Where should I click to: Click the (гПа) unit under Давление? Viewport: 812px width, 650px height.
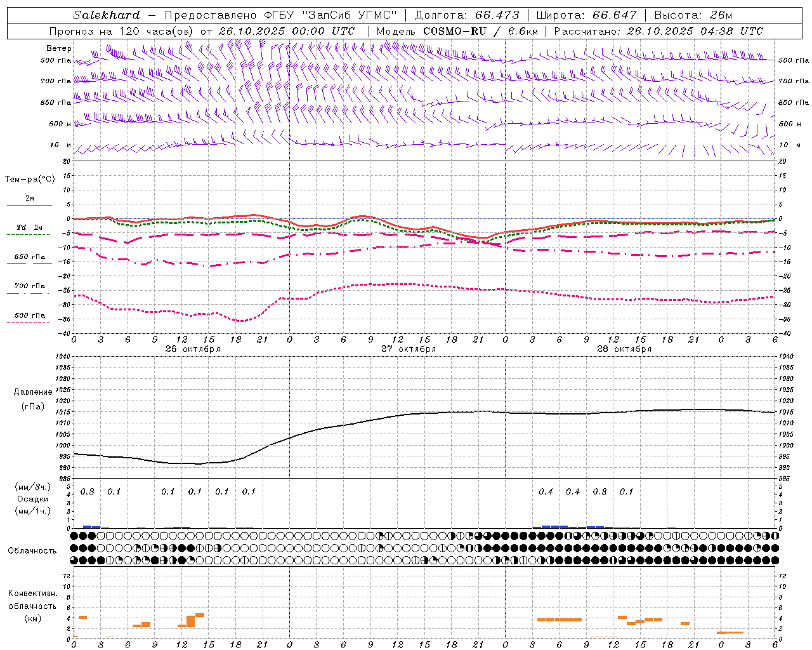33,407
